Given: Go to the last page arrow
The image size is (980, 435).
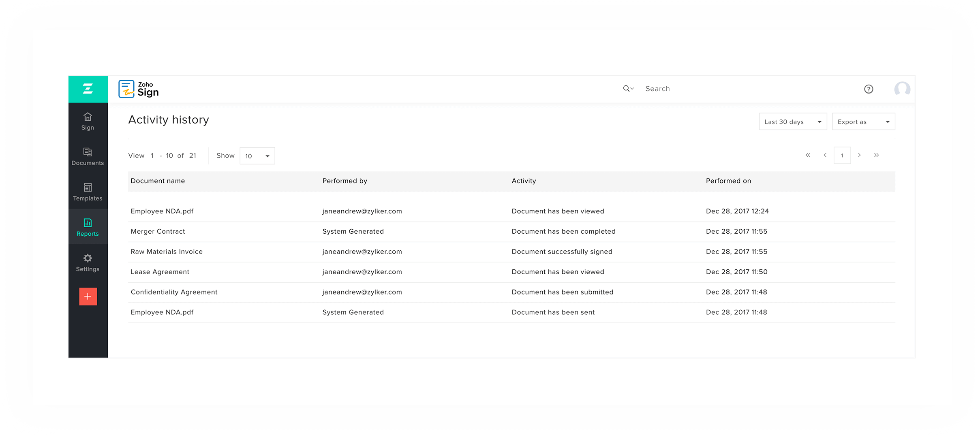Looking at the screenshot, I should (x=877, y=155).
